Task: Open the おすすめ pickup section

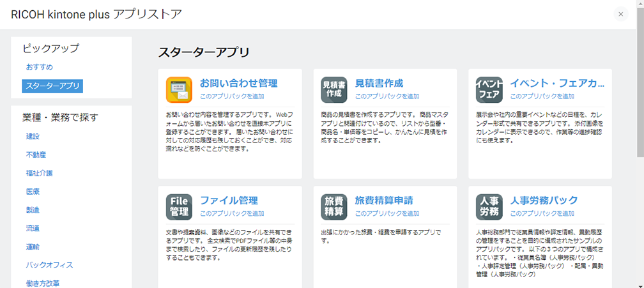Action: pos(40,67)
